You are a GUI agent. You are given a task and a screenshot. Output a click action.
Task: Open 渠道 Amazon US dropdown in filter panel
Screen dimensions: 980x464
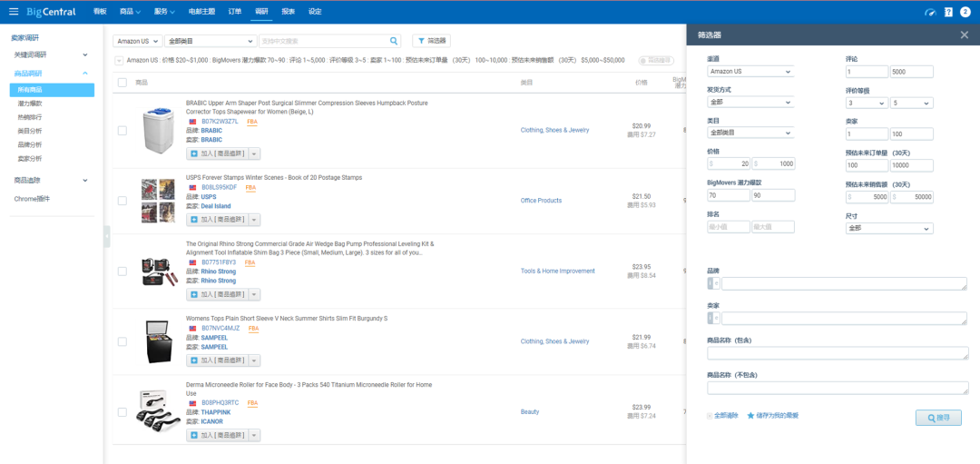click(750, 72)
